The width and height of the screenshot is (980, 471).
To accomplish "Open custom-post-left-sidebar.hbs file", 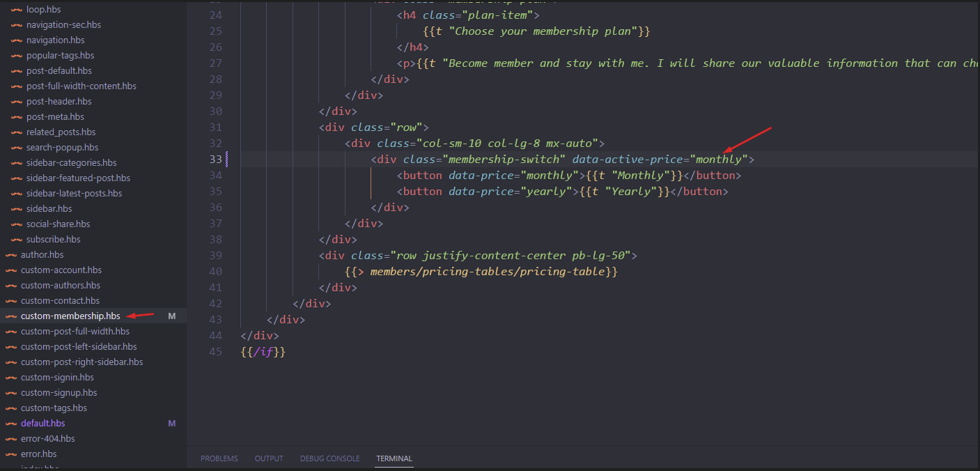I will coord(79,346).
